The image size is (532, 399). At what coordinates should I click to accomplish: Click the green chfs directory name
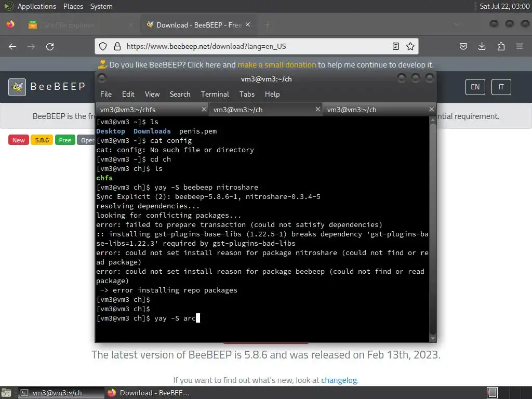104,178
